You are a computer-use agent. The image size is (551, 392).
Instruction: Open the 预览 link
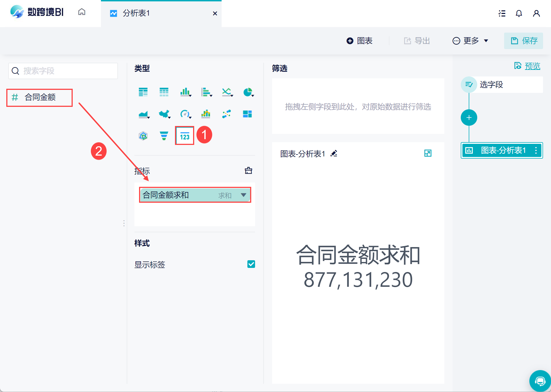[x=532, y=66]
